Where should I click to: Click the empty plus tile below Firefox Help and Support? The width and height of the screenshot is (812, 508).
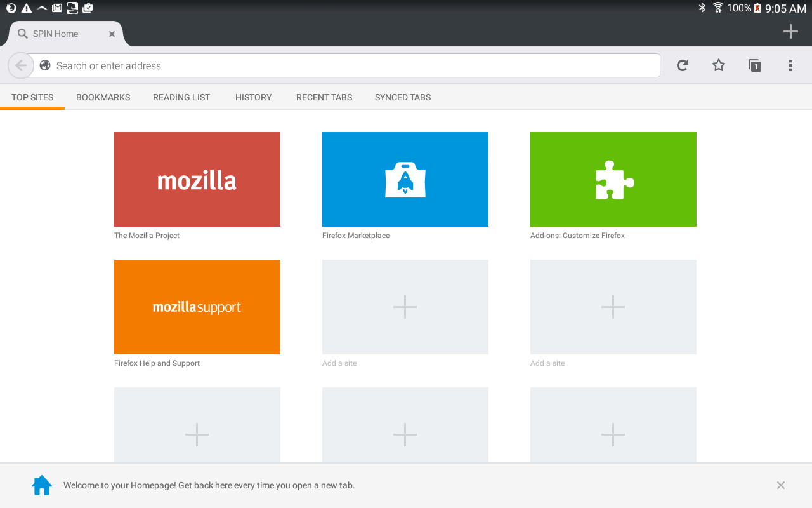coord(197,425)
